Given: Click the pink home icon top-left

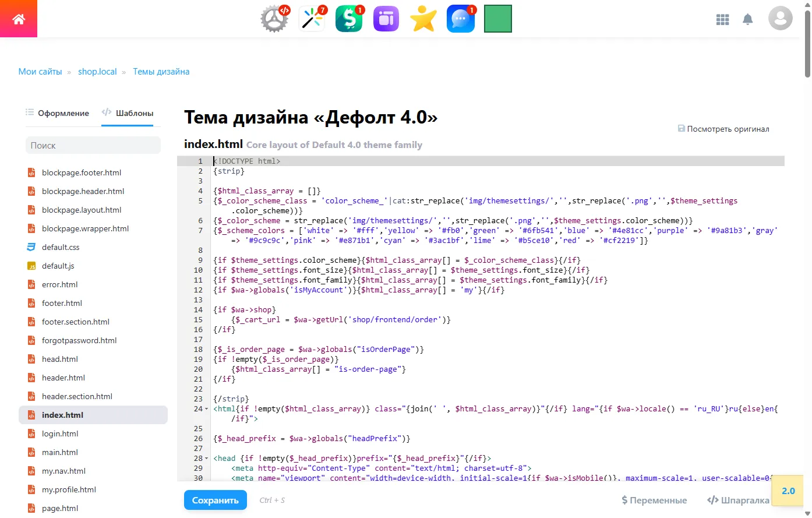Looking at the screenshot, I should (x=18, y=18).
